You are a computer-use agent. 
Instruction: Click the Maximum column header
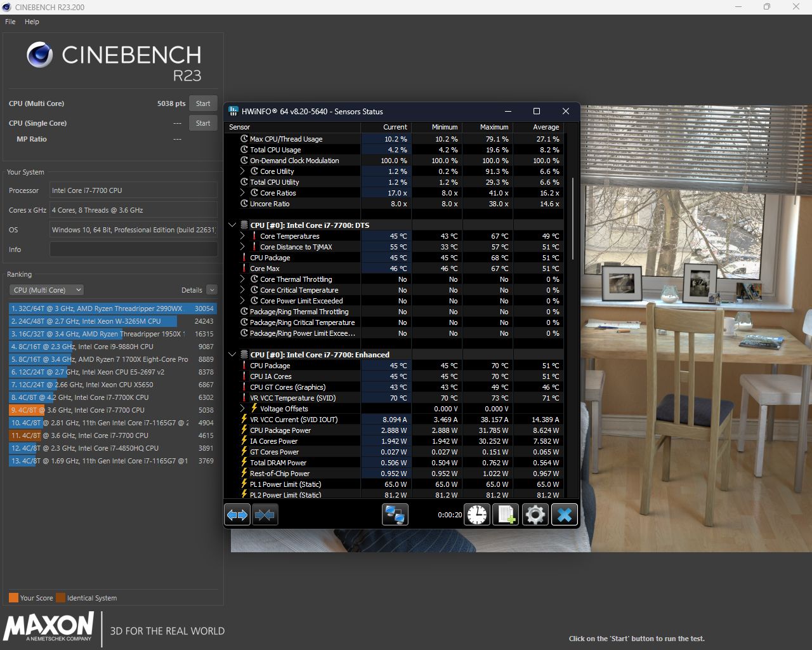click(x=488, y=127)
